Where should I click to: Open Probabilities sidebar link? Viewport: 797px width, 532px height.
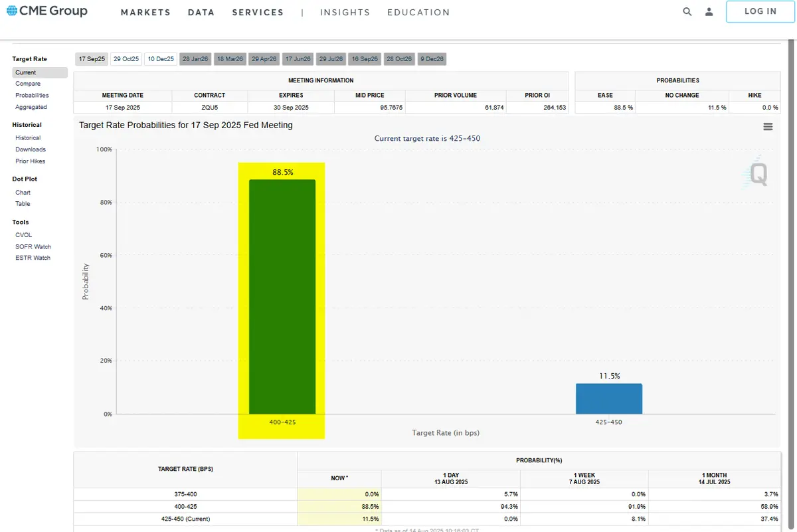coord(32,95)
